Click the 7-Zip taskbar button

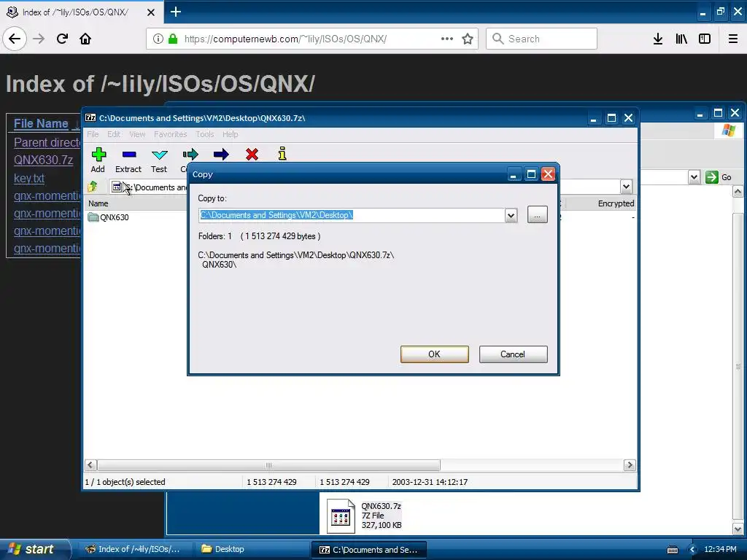click(x=369, y=550)
